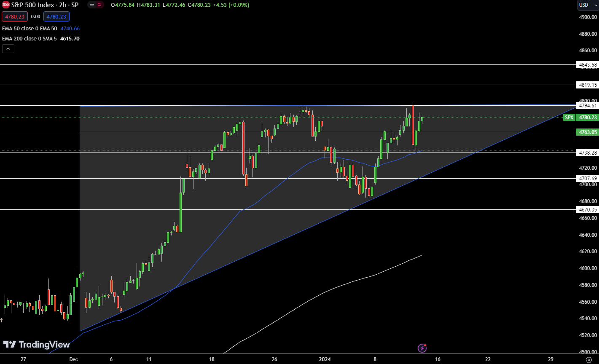Click the high value H4783.31
Image resolution: width=599 pixels, height=364 pixels.
click(x=149, y=5)
